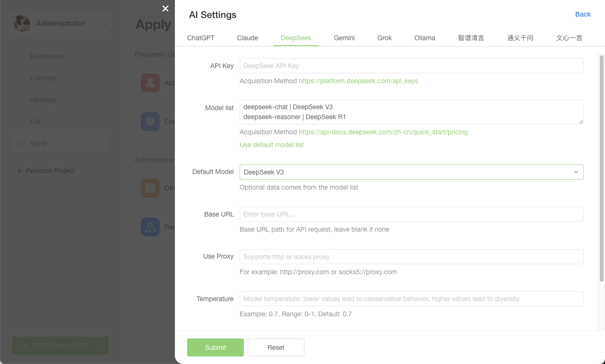
Task: Click the Administrator avatar image
Action: (x=22, y=23)
